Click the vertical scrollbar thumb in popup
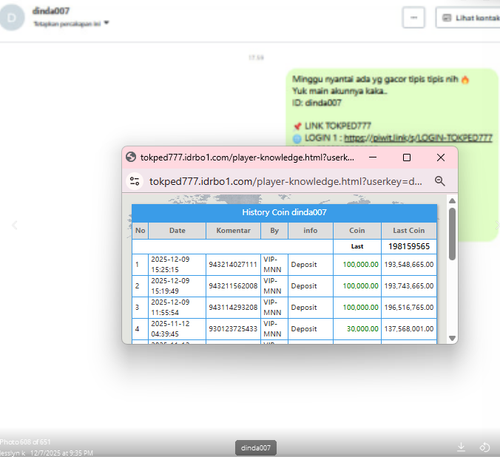 (x=452, y=234)
